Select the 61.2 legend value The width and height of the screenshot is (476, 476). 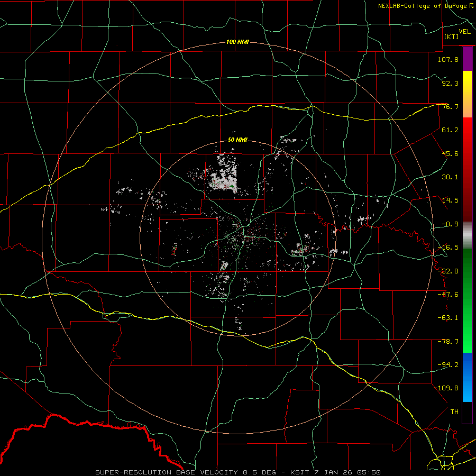click(450, 130)
